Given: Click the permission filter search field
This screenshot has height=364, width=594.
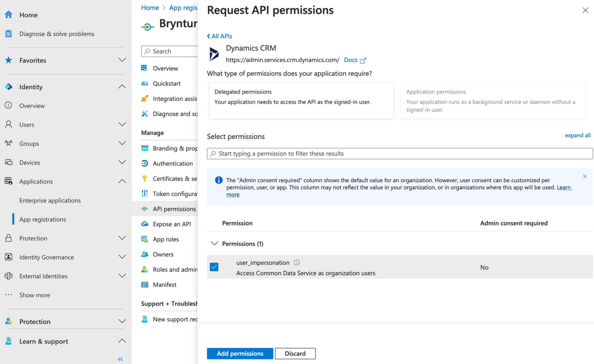Looking at the screenshot, I should coord(400,154).
